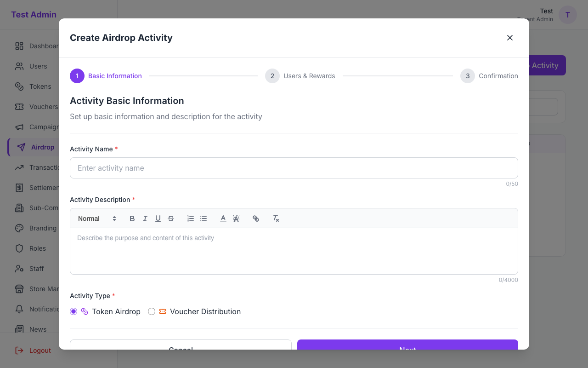Switch to the Users & Rewards step
The height and width of the screenshot is (368, 588).
[300, 76]
